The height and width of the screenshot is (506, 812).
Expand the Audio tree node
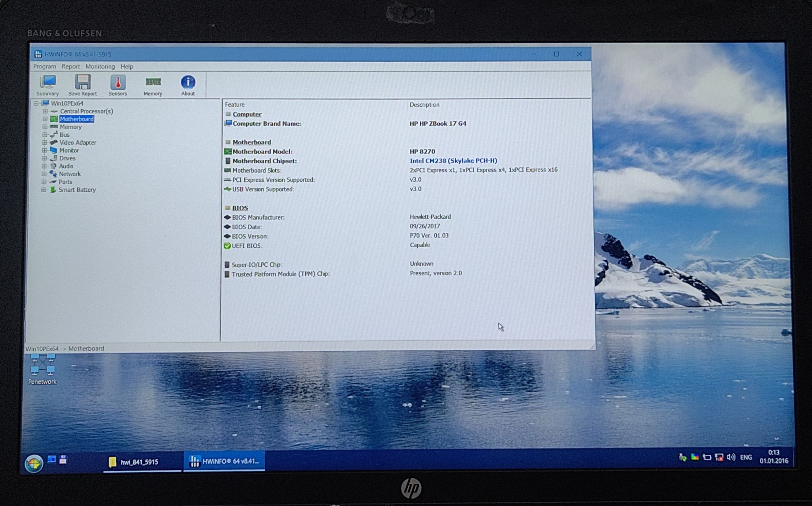(44, 166)
